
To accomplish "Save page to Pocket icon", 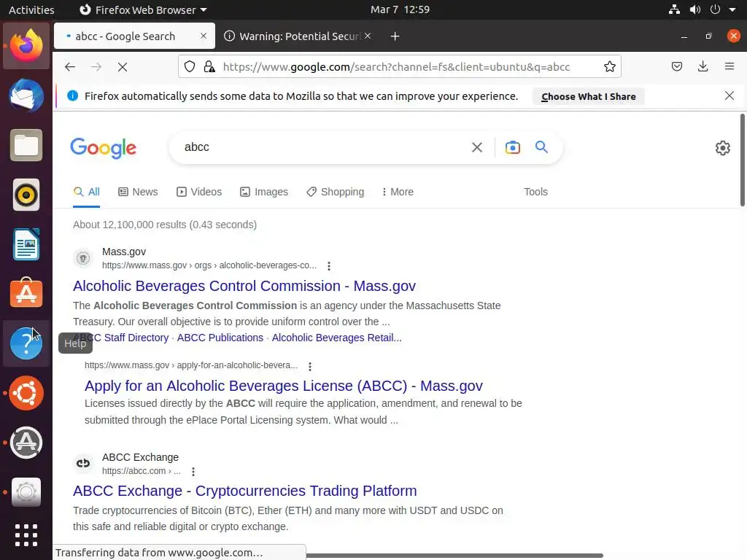I will 676,66.
